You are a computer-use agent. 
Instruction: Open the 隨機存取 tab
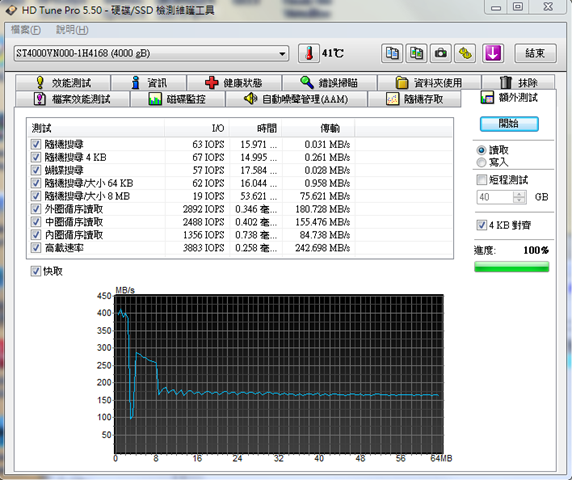[x=414, y=99]
